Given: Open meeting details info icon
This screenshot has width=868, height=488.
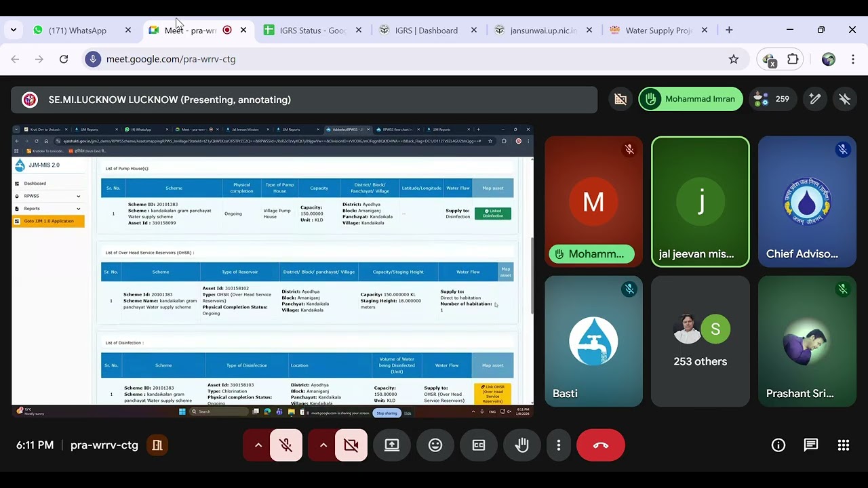Looking at the screenshot, I should (x=778, y=445).
